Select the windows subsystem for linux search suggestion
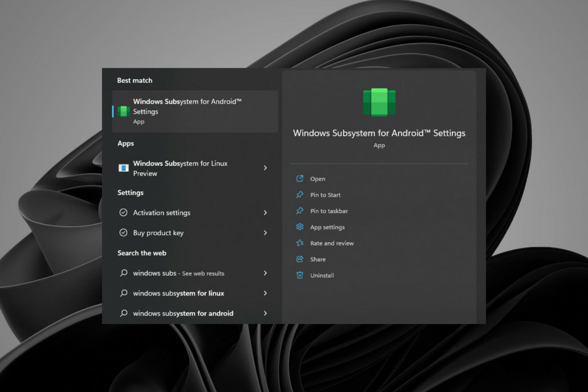This screenshot has width=588, height=392. click(178, 293)
